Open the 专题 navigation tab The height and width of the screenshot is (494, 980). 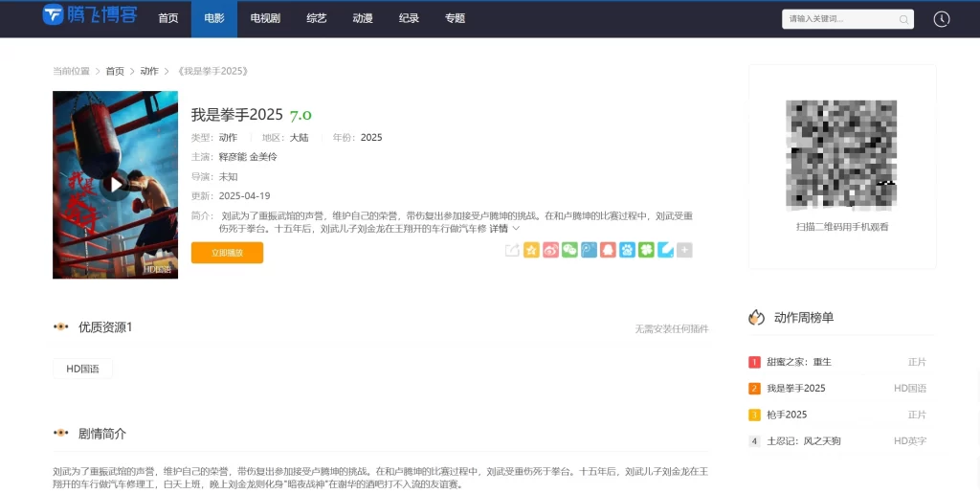click(x=455, y=19)
